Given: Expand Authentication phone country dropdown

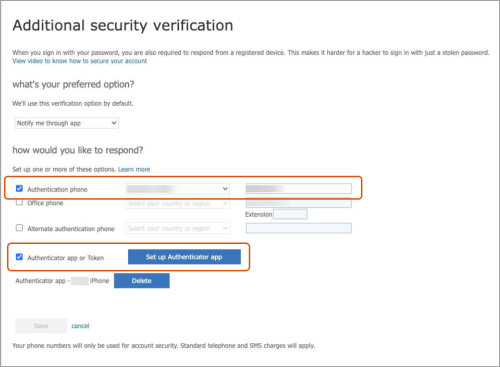Looking at the screenshot, I should point(178,189).
